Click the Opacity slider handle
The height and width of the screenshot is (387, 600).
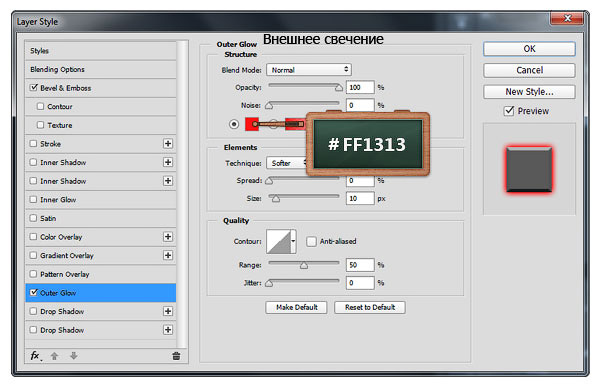pos(339,88)
